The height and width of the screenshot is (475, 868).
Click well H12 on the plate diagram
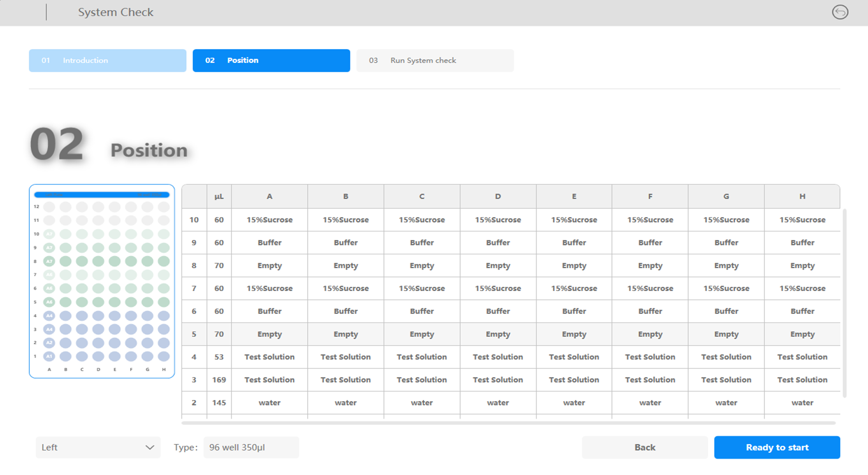163,207
